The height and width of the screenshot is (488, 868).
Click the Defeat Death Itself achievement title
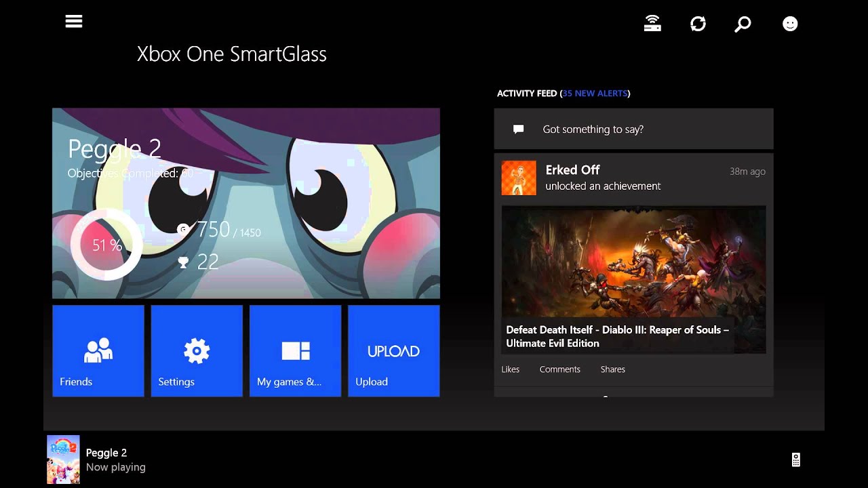point(618,336)
